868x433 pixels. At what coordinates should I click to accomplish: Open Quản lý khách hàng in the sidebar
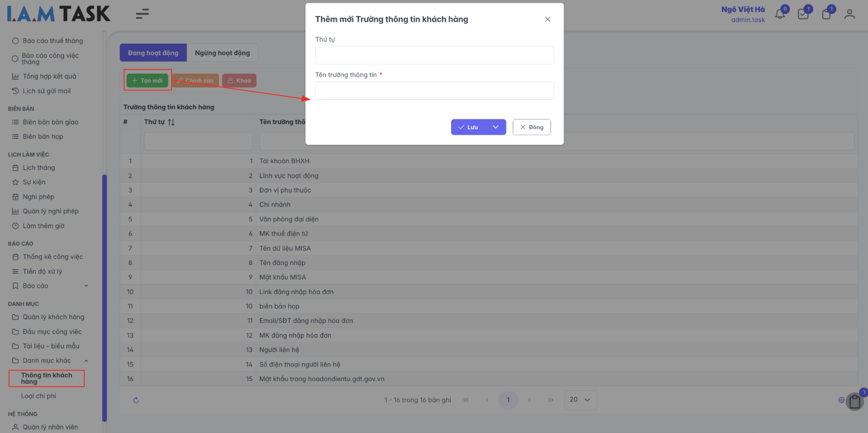(x=53, y=317)
